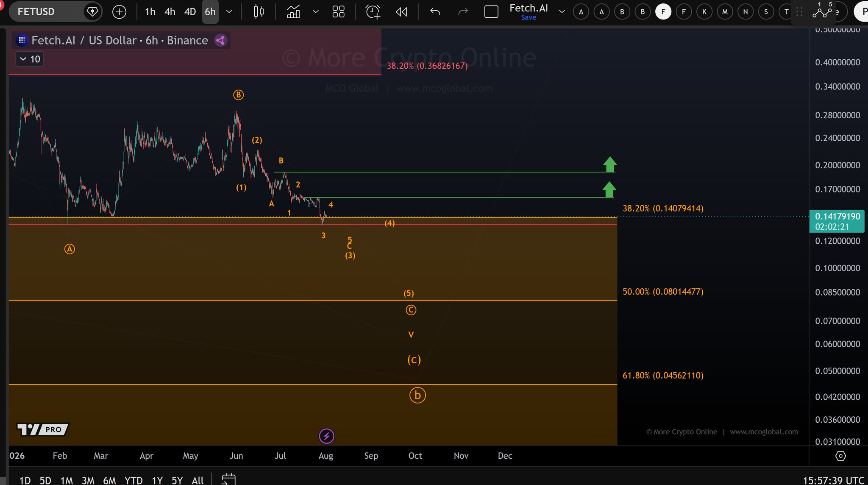The height and width of the screenshot is (485, 868).
Task: Open indicator templates four-squares icon
Action: pyautogui.click(x=338, y=11)
